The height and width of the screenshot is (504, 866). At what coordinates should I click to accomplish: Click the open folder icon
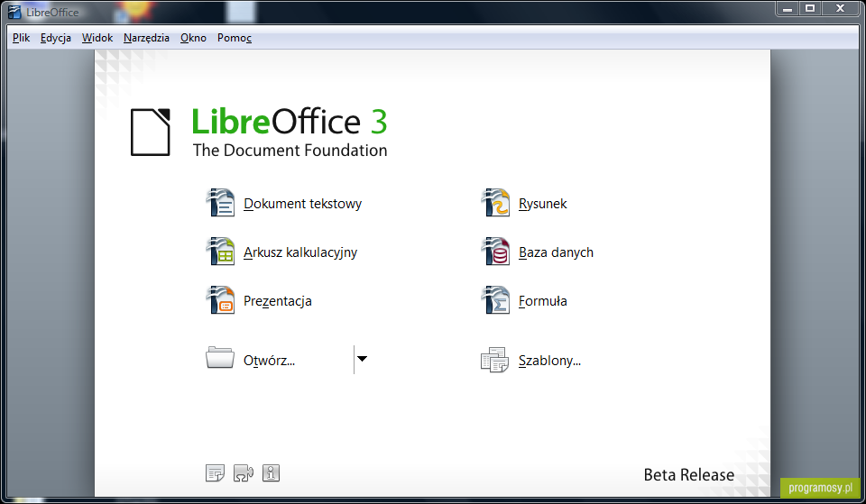220,358
